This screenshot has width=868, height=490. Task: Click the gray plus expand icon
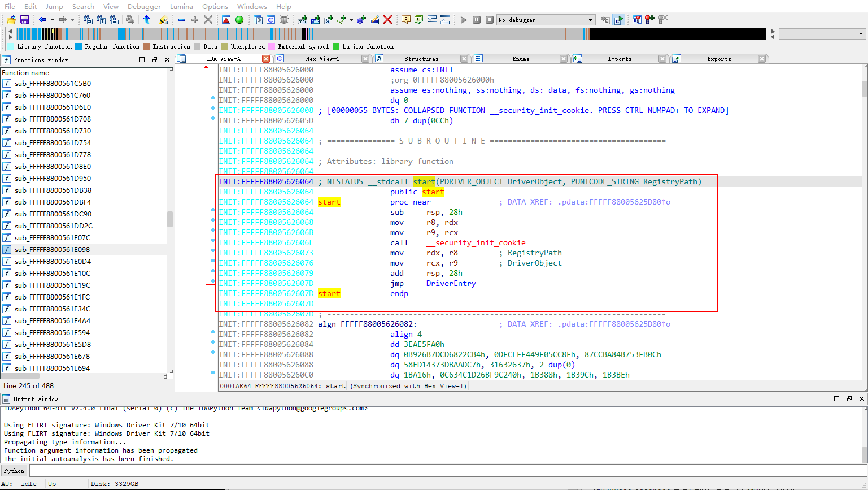(x=195, y=20)
